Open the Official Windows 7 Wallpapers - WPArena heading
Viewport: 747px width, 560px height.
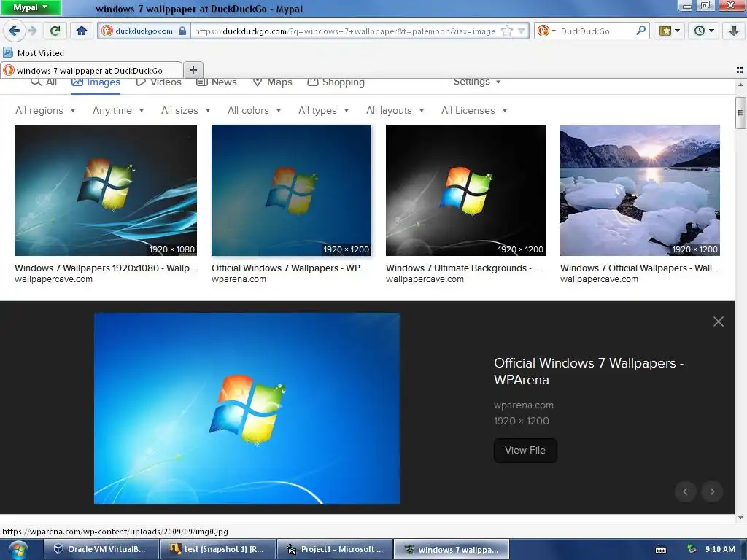[x=589, y=371]
